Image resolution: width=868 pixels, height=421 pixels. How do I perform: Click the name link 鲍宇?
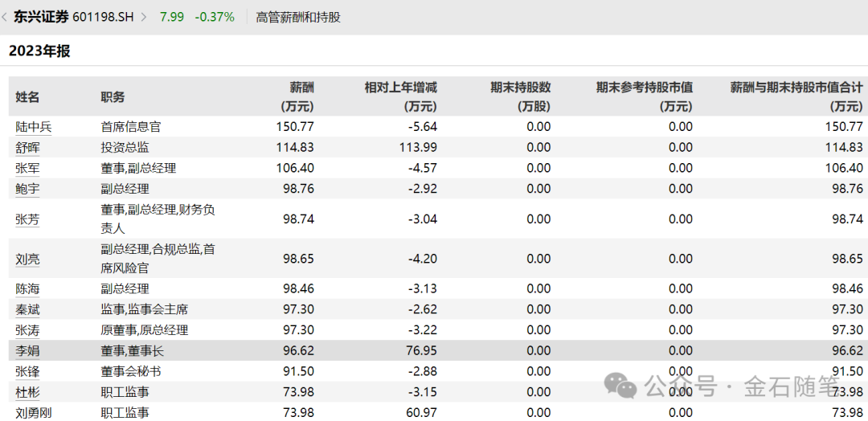point(27,189)
